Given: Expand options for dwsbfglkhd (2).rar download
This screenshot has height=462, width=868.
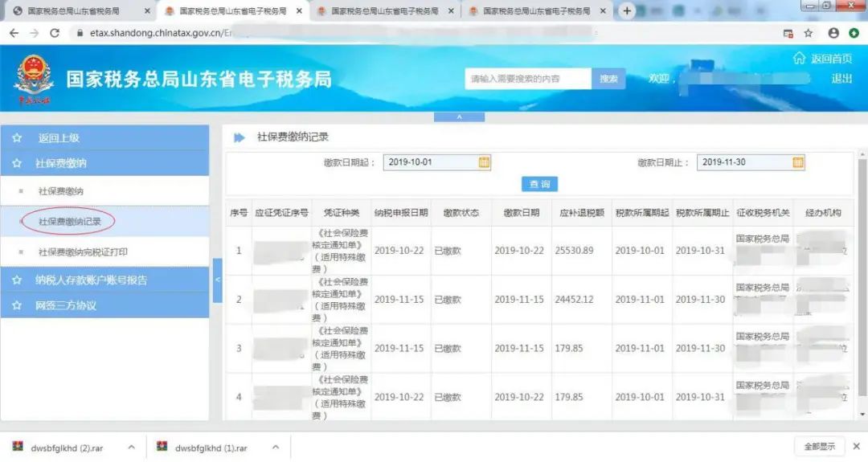Looking at the screenshot, I should [x=131, y=447].
